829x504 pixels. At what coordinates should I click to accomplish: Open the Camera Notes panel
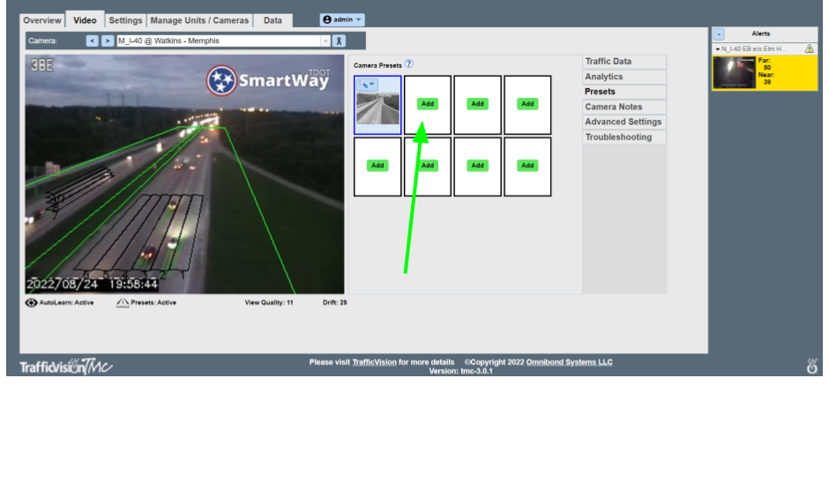point(624,107)
